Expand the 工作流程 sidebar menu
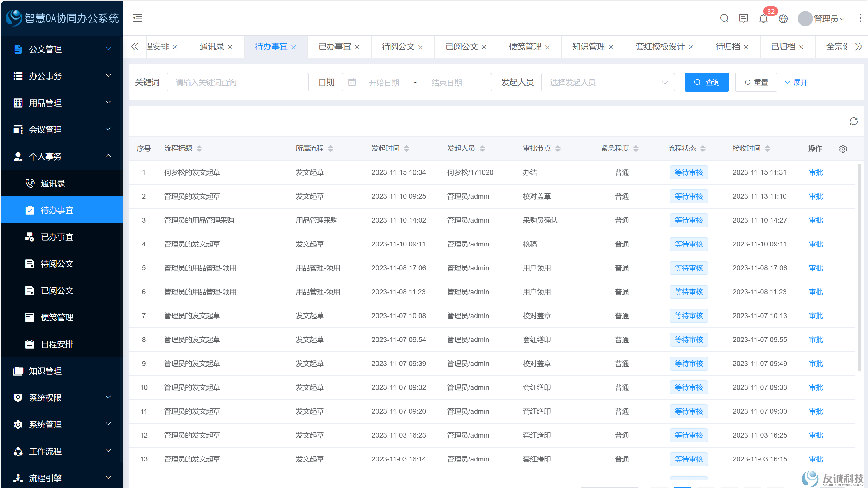This screenshot has height=488, width=868. (x=62, y=451)
